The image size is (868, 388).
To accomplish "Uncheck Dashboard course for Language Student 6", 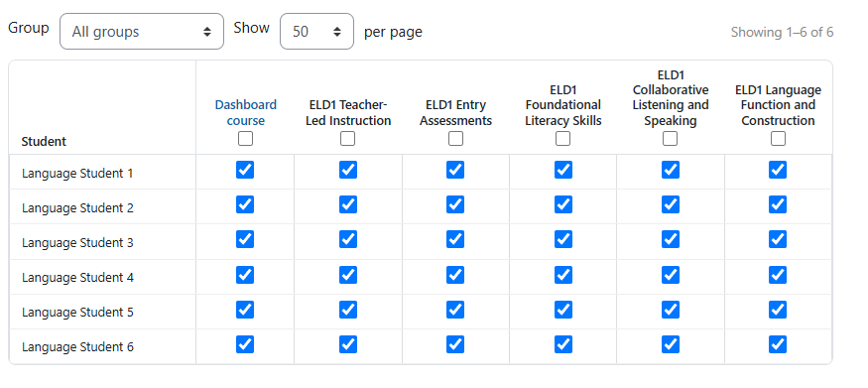I will pyautogui.click(x=245, y=344).
